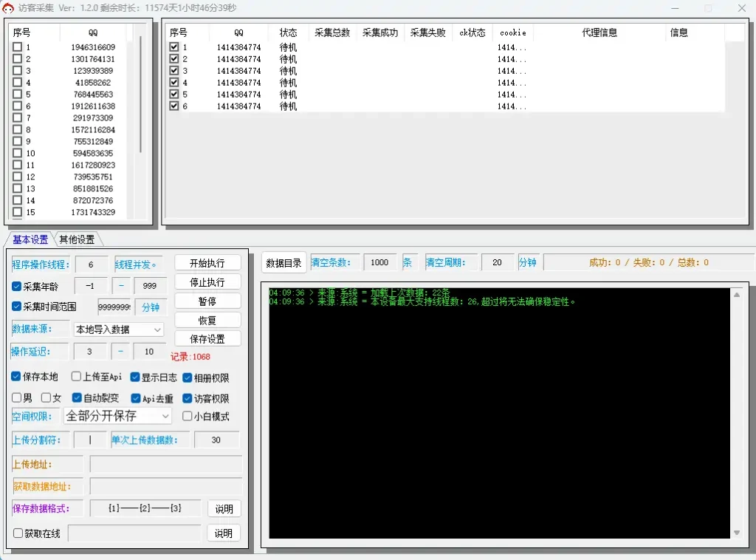Click the QQ list vertical scrollbar
The height and width of the screenshot is (560, 756).
pos(140,94)
